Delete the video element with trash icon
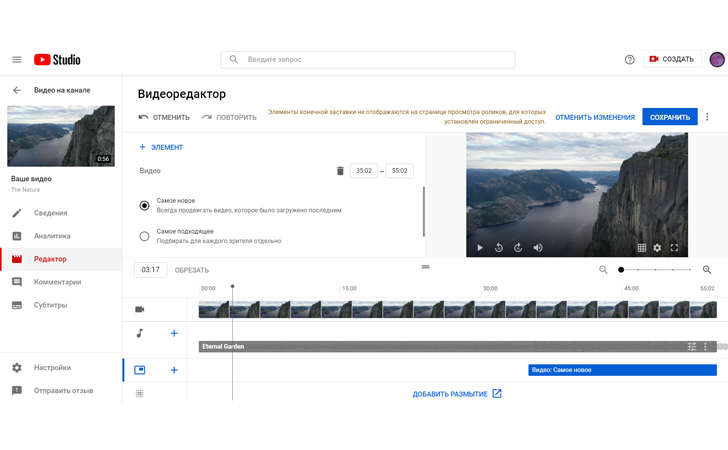Viewport: 728px width, 450px height. [340, 171]
